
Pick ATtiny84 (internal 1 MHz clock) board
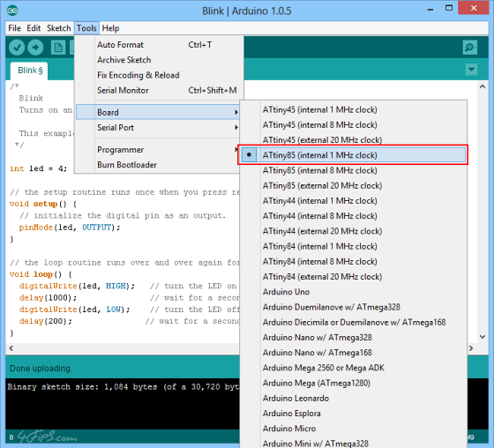pos(353,246)
